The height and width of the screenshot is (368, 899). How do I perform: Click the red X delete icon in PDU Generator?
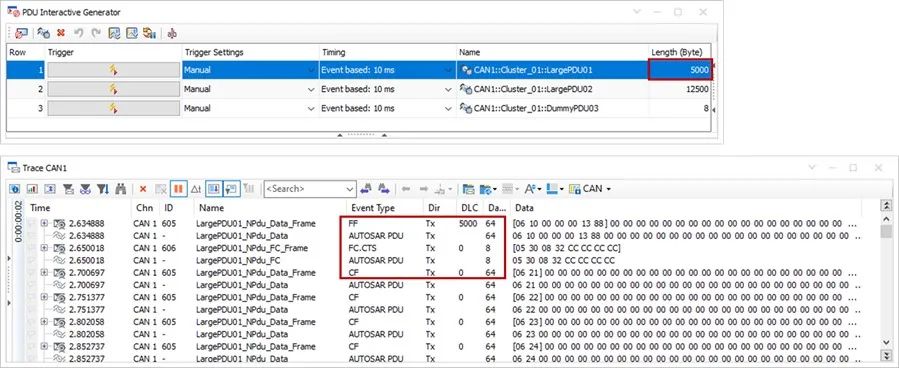click(61, 33)
